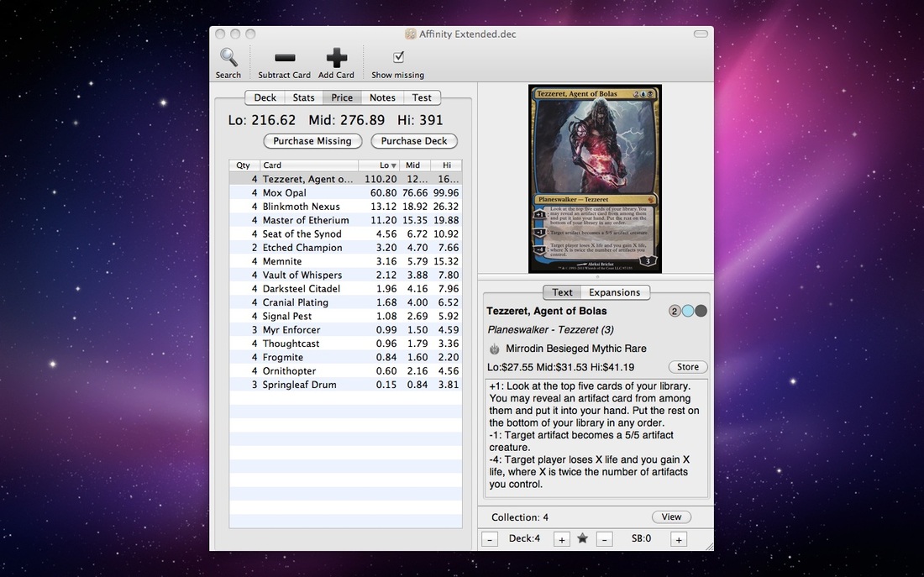Click the star icon beside deck count
The image size is (924, 577).
[x=582, y=538]
